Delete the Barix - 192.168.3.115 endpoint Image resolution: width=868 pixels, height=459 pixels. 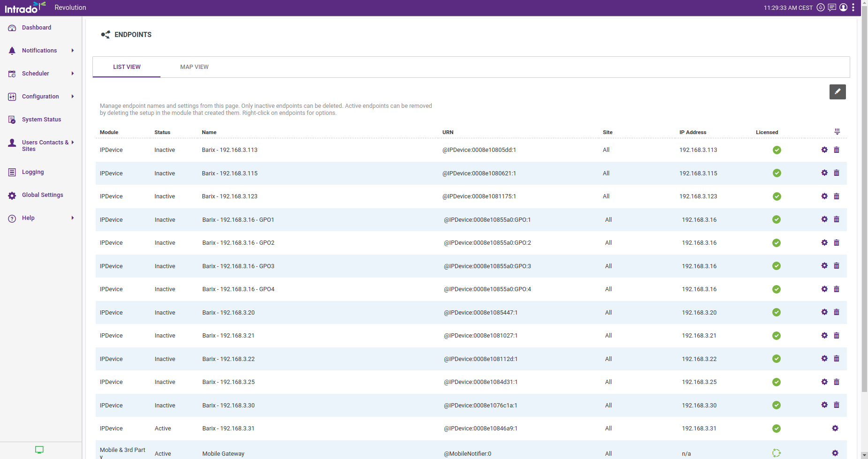pyautogui.click(x=836, y=173)
